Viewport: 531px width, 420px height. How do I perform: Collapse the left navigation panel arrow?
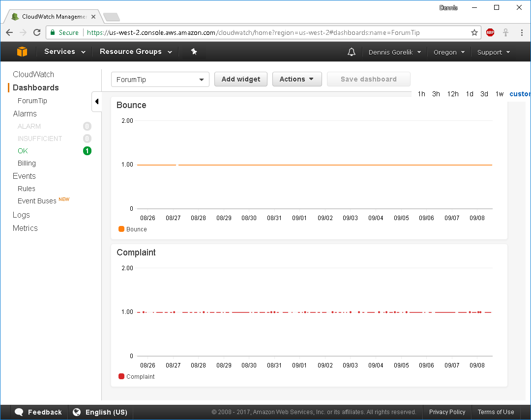[96, 101]
